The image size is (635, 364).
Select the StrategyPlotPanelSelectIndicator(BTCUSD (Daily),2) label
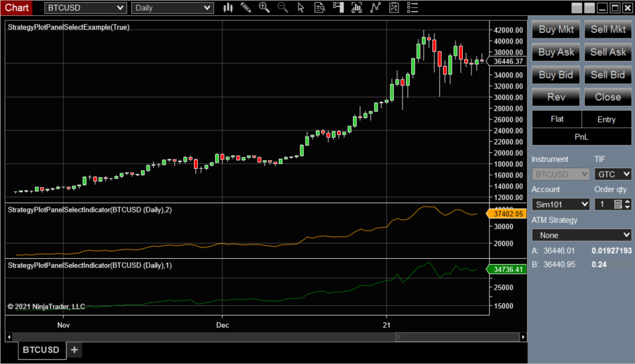[x=90, y=210]
